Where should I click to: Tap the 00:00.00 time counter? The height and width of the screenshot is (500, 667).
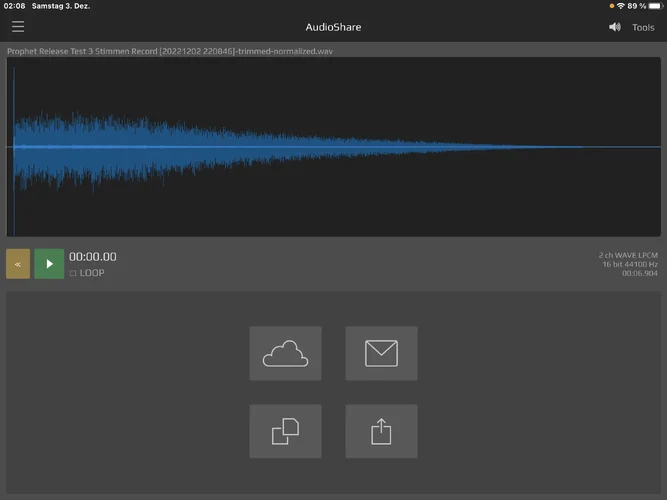pyautogui.click(x=93, y=257)
